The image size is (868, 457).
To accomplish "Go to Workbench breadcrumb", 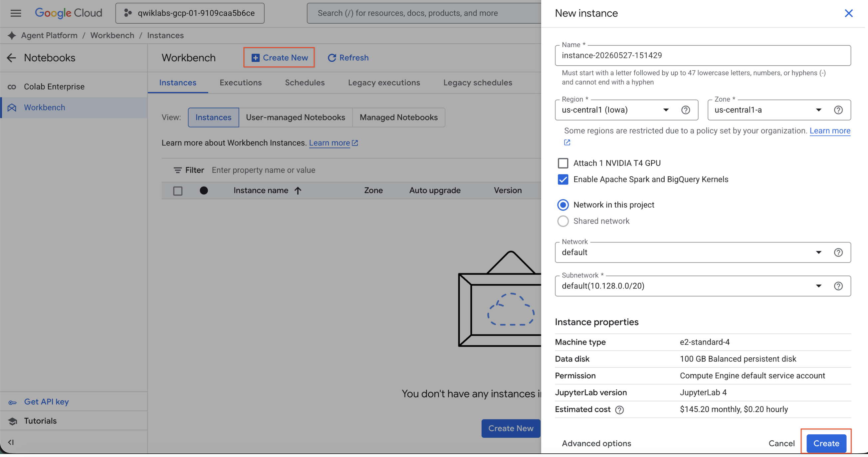I will [x=112, y=35].
